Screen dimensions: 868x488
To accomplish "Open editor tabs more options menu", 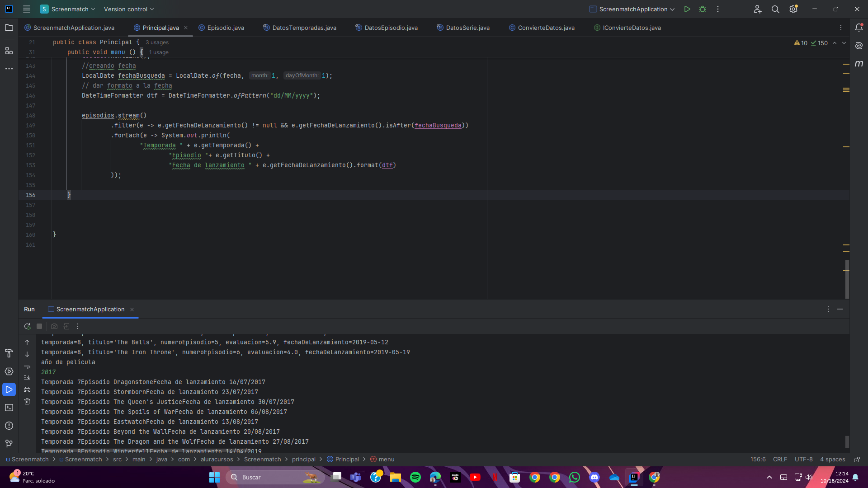I will point(841,28).
